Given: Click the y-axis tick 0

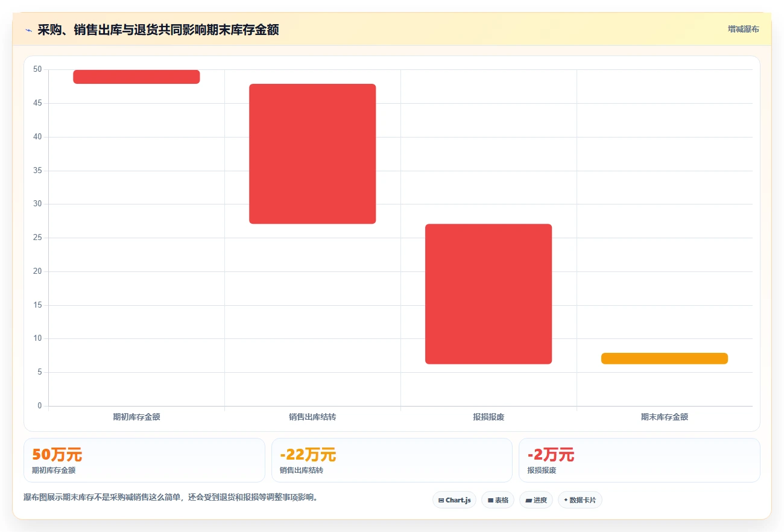Looking at the screenshot, I should (40, 406).
